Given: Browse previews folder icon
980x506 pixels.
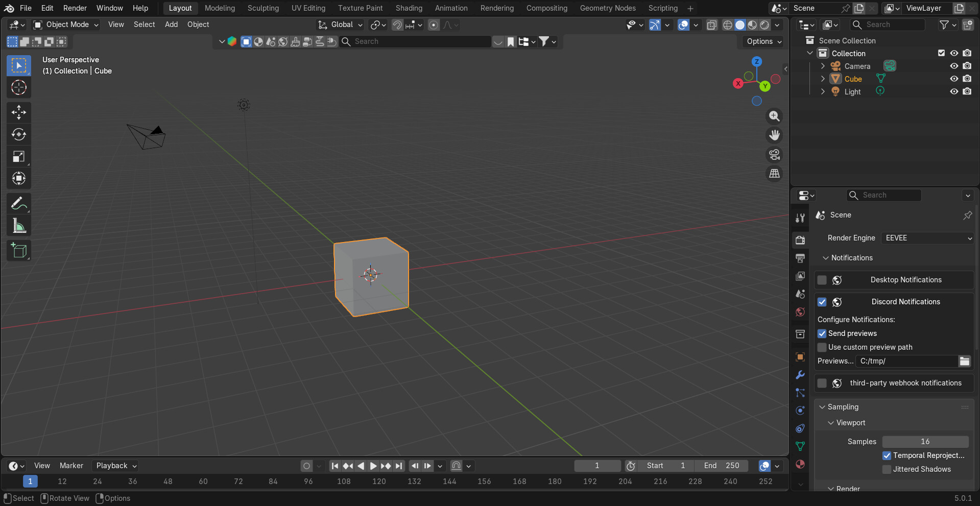Looking at the screenshot, I should 964,361.
